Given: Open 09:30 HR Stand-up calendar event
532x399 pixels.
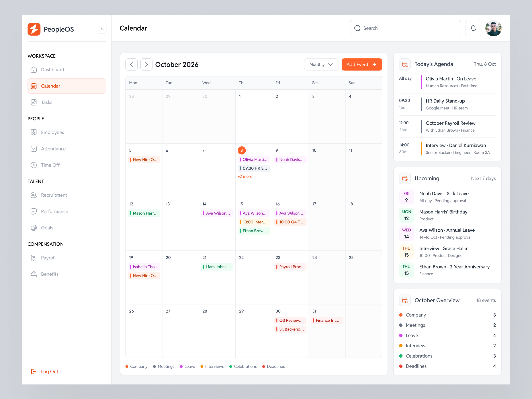Looking at the screenshot, I should point(254,168).
